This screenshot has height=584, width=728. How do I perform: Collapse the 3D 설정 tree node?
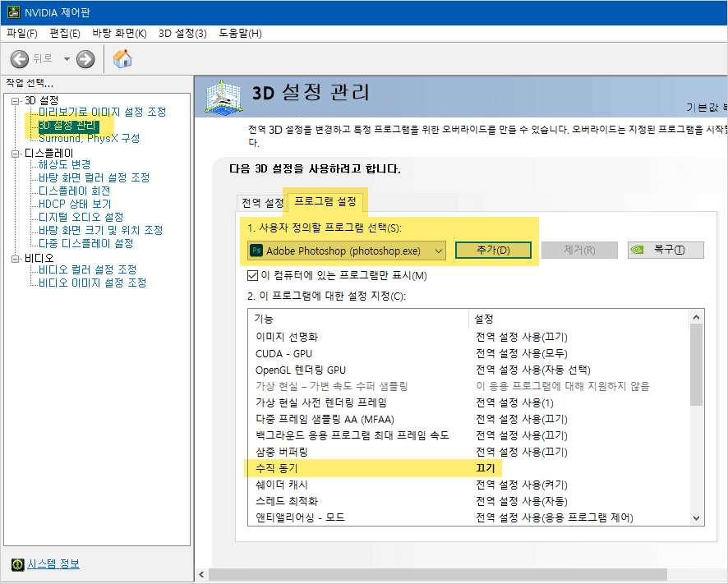16,101
